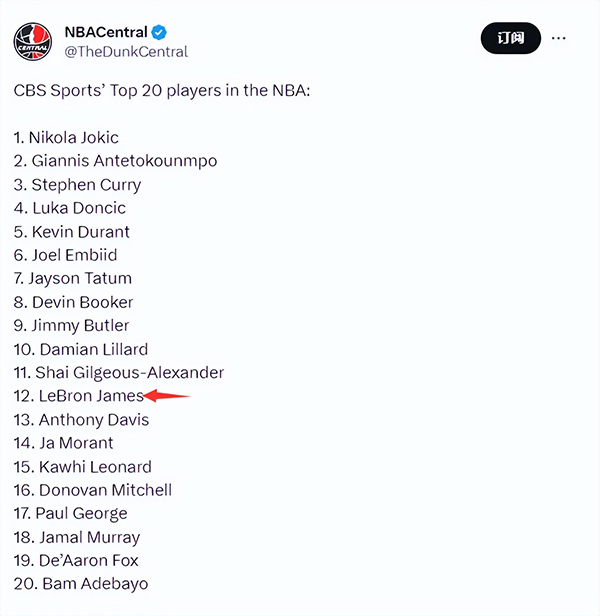Click the '10. Damian Lillard' line
The image size is (600, 616).
[81, 349]
